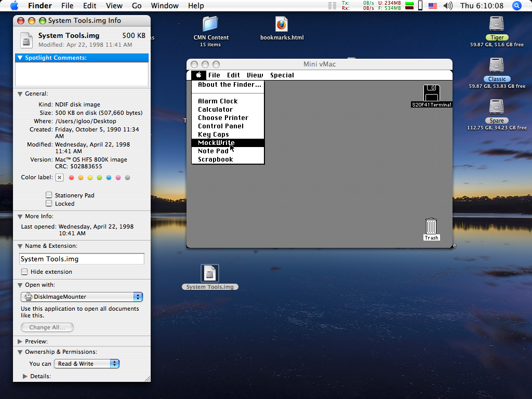The width and height of the screenshot is (532, 399).
Task: Enable the Stationery Pad checkbox
Action: [x=49, y=195]
